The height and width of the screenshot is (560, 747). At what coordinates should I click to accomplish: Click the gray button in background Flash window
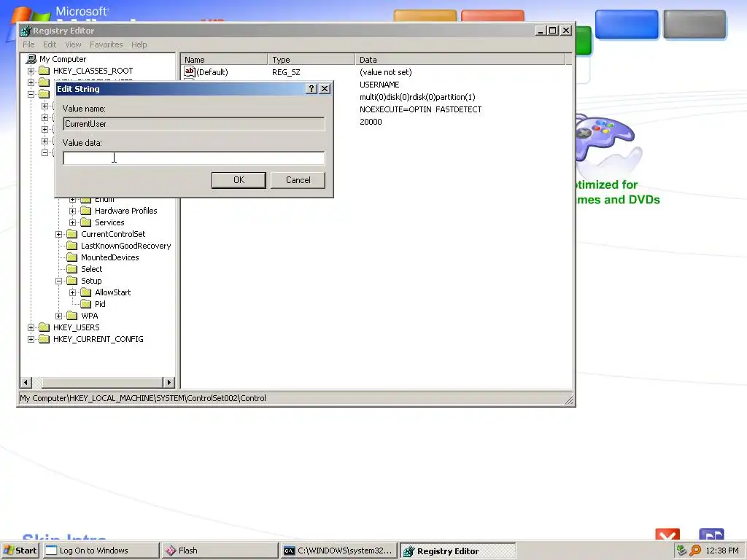point(694,24)
